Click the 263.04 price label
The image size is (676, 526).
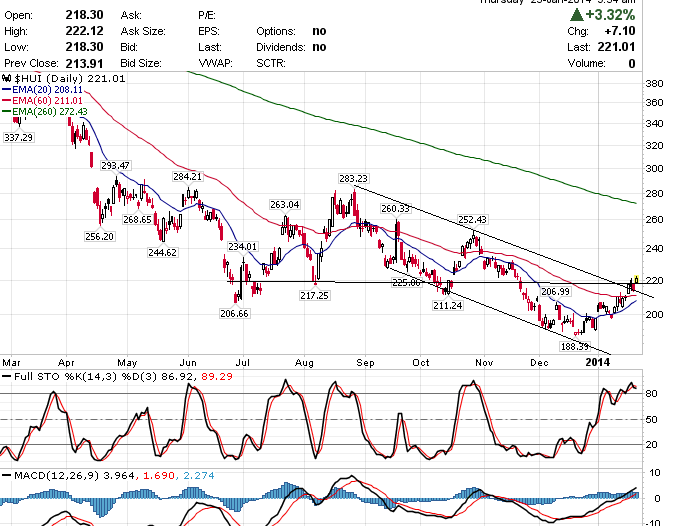pyautogui.click(x=285, y=204)
